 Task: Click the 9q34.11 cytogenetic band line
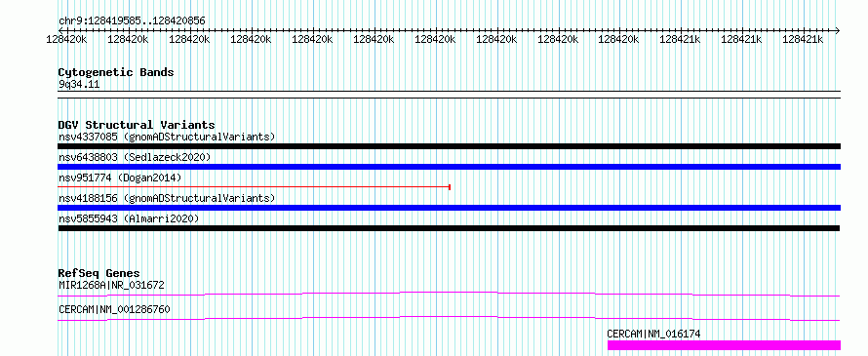coord(449,95)
